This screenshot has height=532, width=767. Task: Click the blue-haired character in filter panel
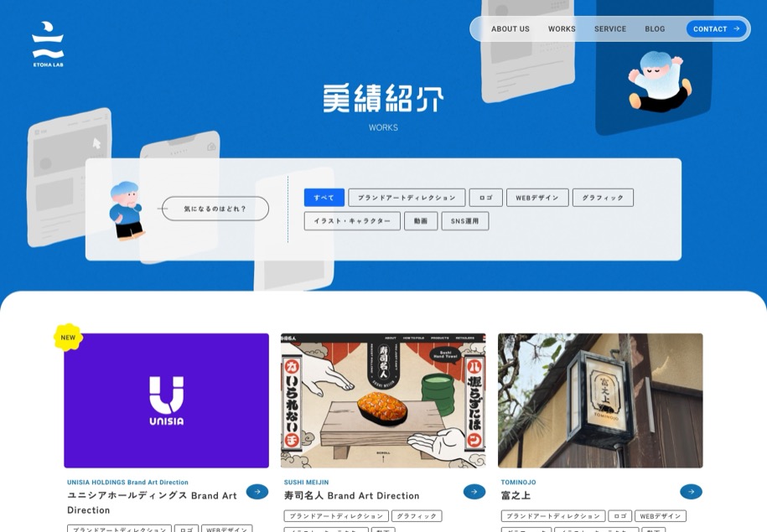[x=127, y=211]
